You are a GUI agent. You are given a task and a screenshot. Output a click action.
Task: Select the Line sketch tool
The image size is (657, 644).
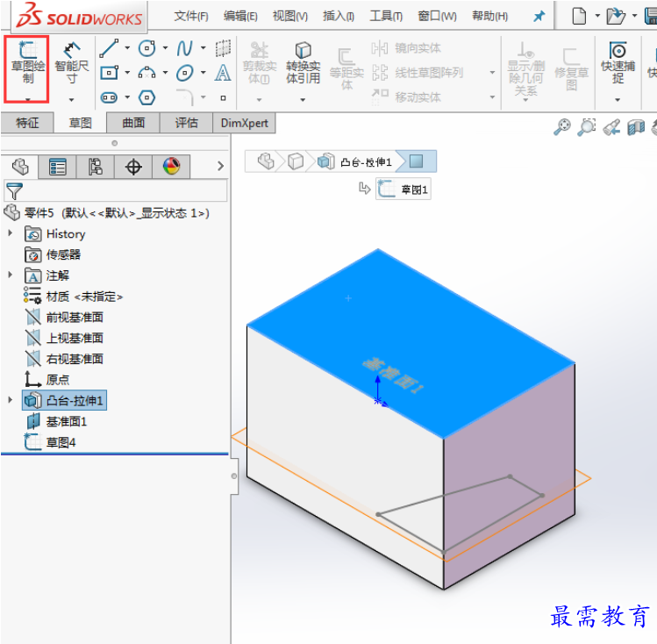[109, 48]
